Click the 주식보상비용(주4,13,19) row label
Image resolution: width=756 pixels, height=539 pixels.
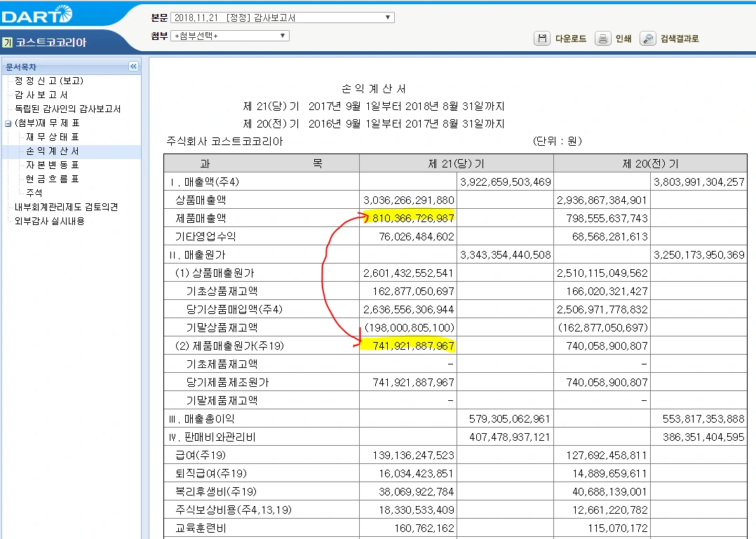pyautogui.click(x=234, y=510)
